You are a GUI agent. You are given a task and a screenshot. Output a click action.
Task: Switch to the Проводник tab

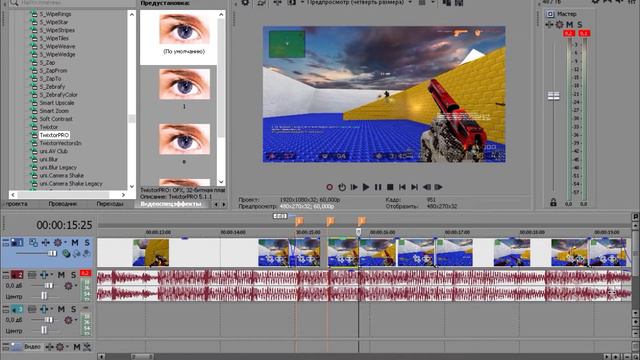[x=62, y=204]
